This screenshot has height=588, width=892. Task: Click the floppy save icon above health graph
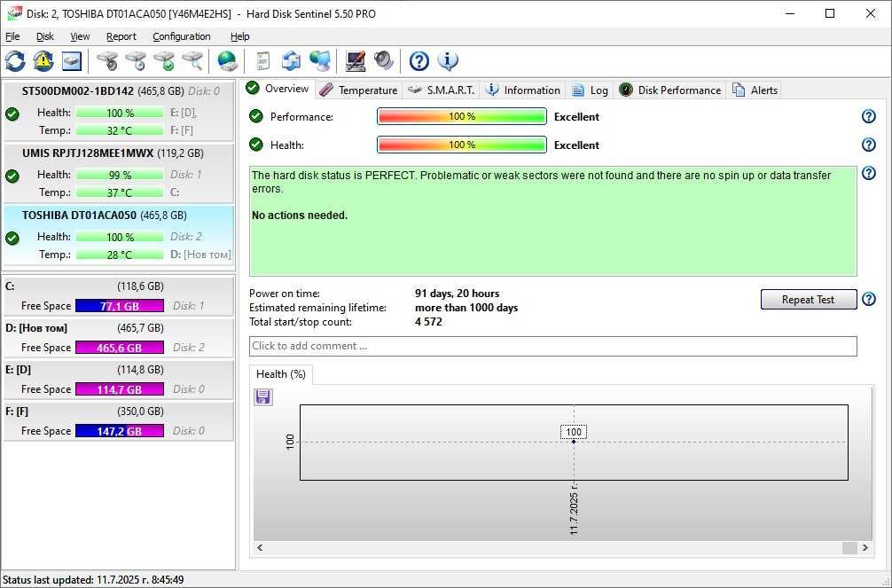pos(262,396)
